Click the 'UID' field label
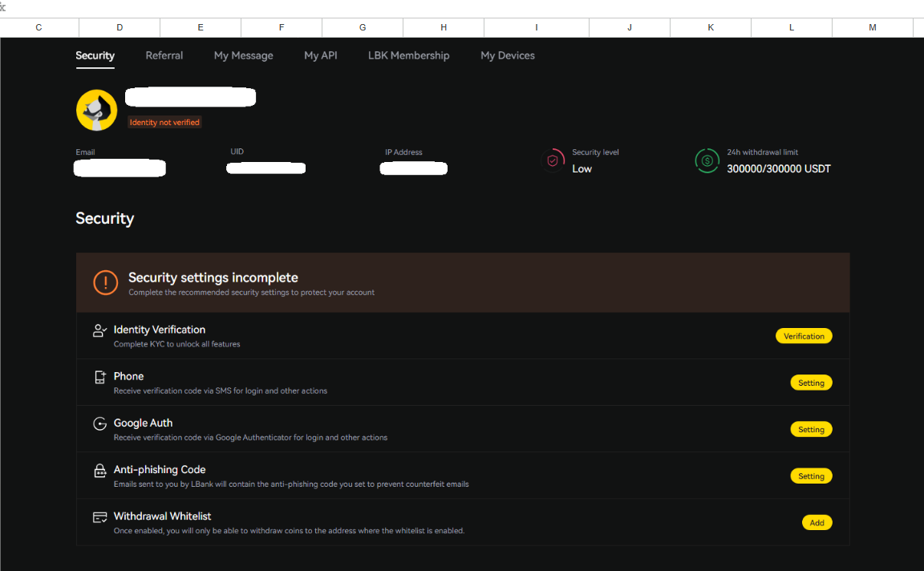This screenshot has width=924, height=571. pos(237,152)
